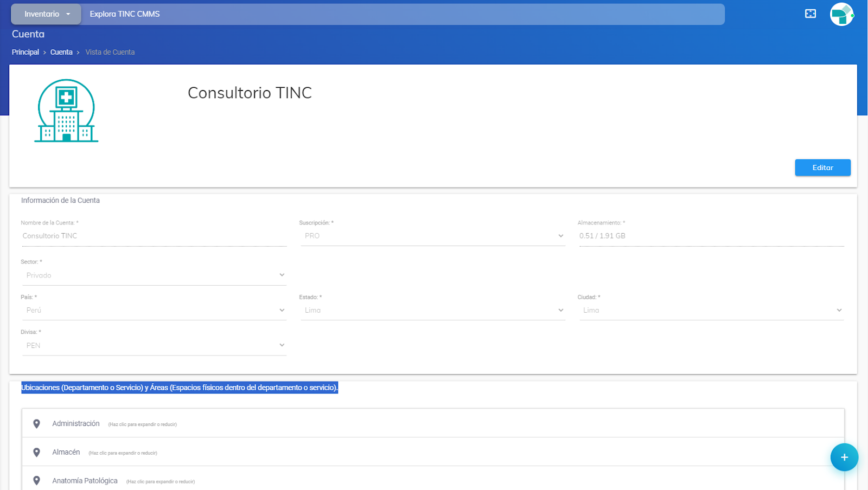868x490 pixels.
Task: Click the floating plus add button
Action: point(844,457)
